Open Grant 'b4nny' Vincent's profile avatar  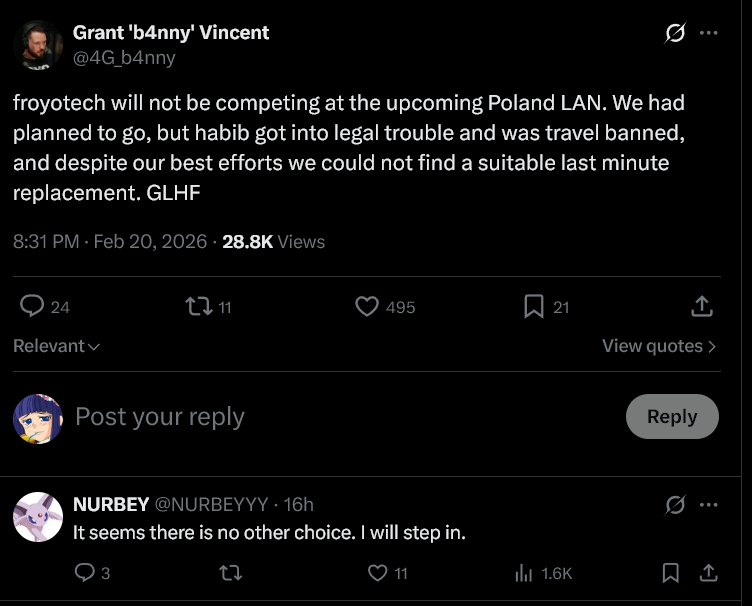(38, 44)
